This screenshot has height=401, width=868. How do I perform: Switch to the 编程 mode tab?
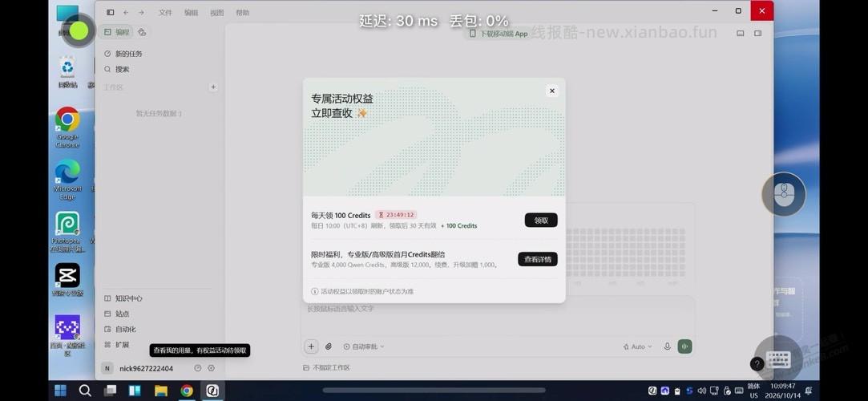(x=117, y=32)
